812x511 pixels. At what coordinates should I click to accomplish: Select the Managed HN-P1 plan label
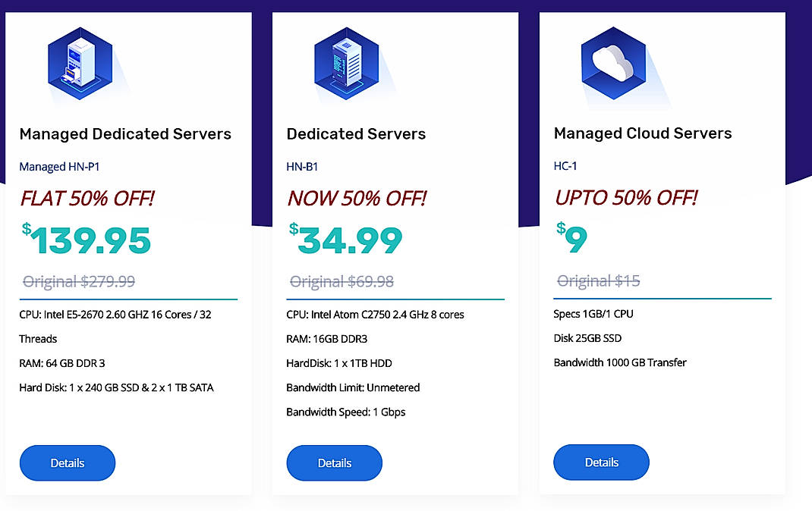tap(59, 166)
